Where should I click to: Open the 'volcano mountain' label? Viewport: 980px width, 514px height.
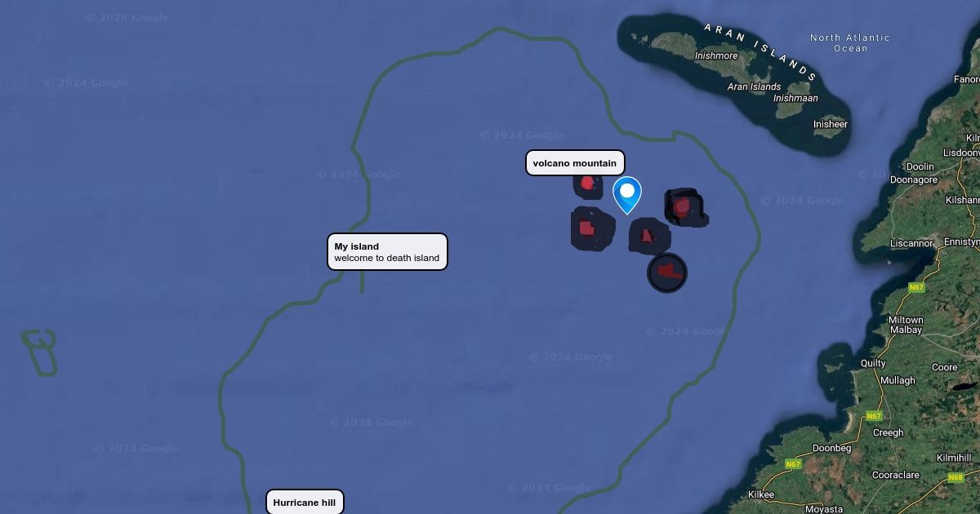[x=575, y=163]
